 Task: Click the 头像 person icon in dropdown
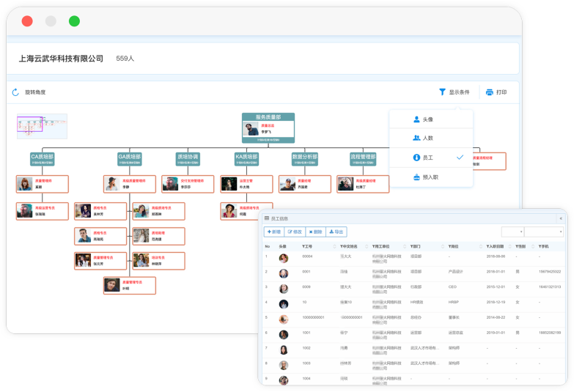(416, 119)
